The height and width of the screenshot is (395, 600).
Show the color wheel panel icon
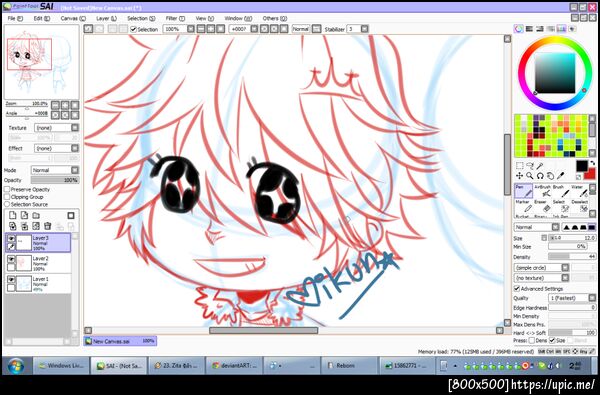pyautogui.click(x=518, y=29)
